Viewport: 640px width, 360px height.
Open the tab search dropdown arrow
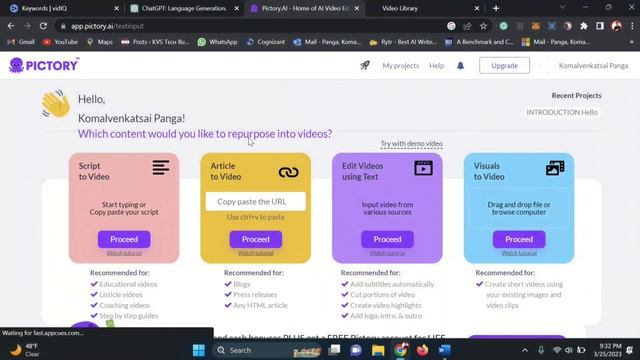[x=562, y=8]
